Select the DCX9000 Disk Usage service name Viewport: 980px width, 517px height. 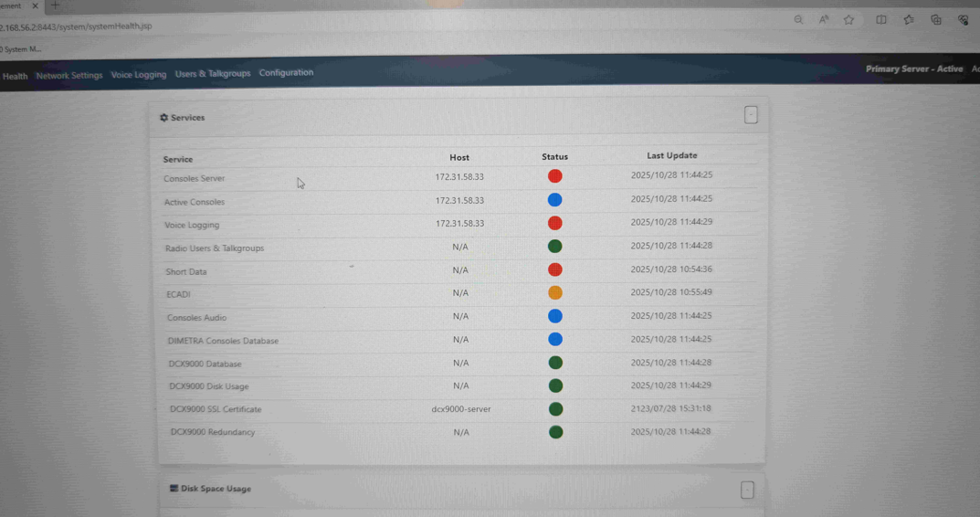tap(209, 386)
